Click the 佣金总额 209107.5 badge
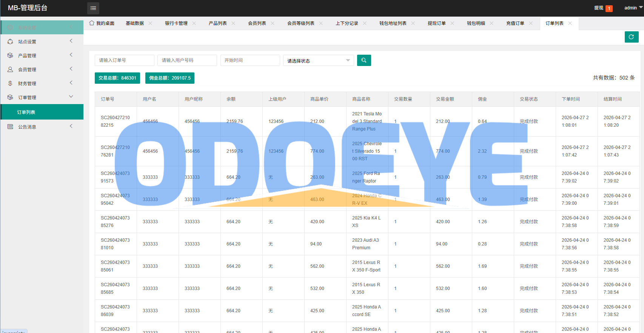 [170, 78]
